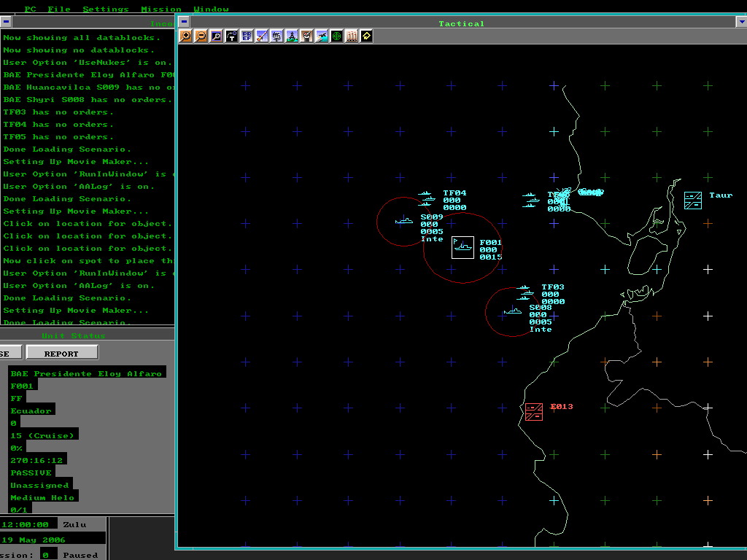Open the Settings menu
747x560 pixels.
106,9
